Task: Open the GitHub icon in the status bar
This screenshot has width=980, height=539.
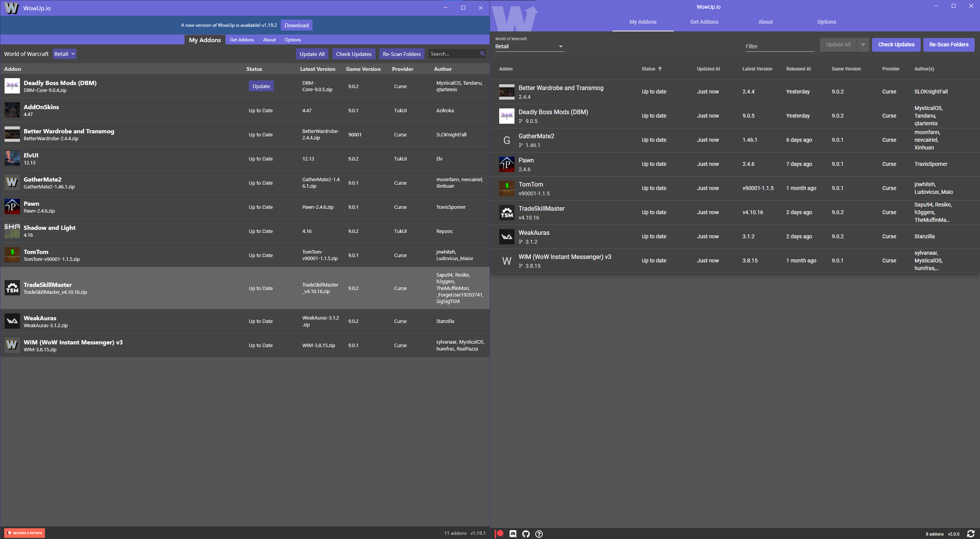Action: pos(526,533)
